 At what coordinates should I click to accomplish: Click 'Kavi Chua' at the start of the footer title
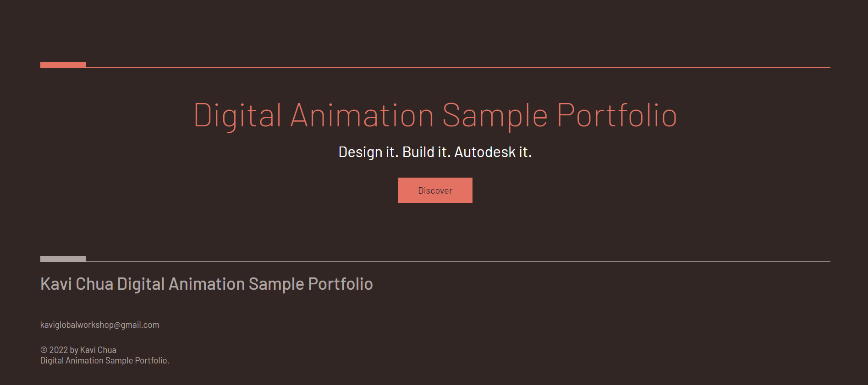point(77,284)
